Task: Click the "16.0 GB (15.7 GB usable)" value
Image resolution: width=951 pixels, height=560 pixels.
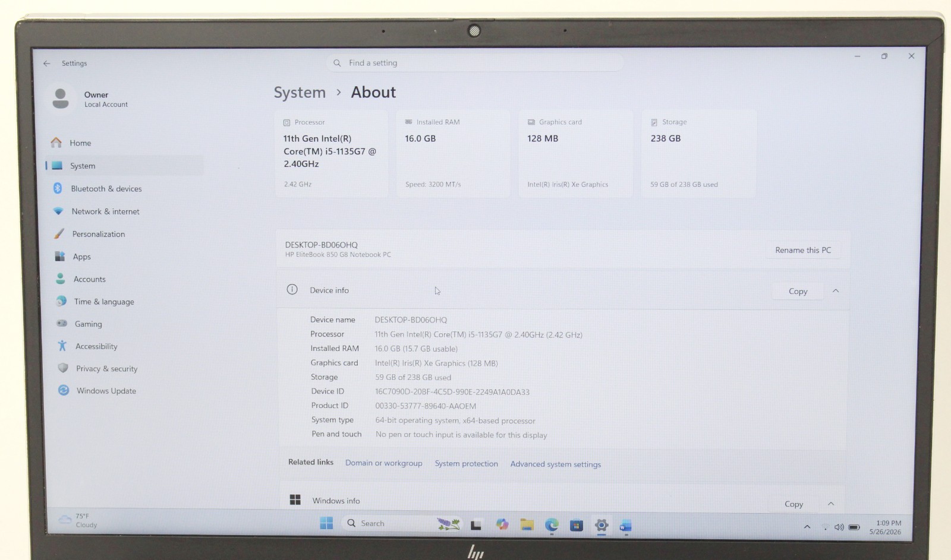Action: [416, 349]
